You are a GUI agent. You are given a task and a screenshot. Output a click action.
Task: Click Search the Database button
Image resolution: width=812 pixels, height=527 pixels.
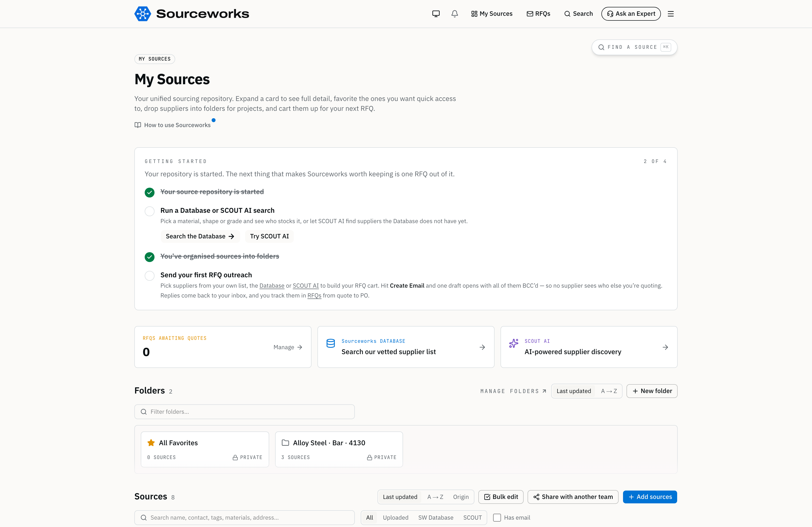[x=200, y=236]
